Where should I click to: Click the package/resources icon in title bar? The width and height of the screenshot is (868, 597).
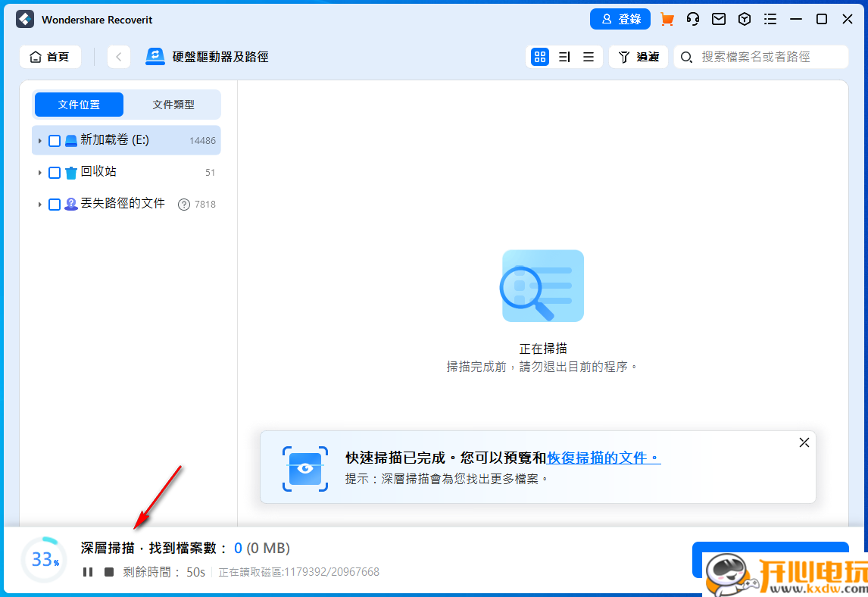click(x=744, y=19)
